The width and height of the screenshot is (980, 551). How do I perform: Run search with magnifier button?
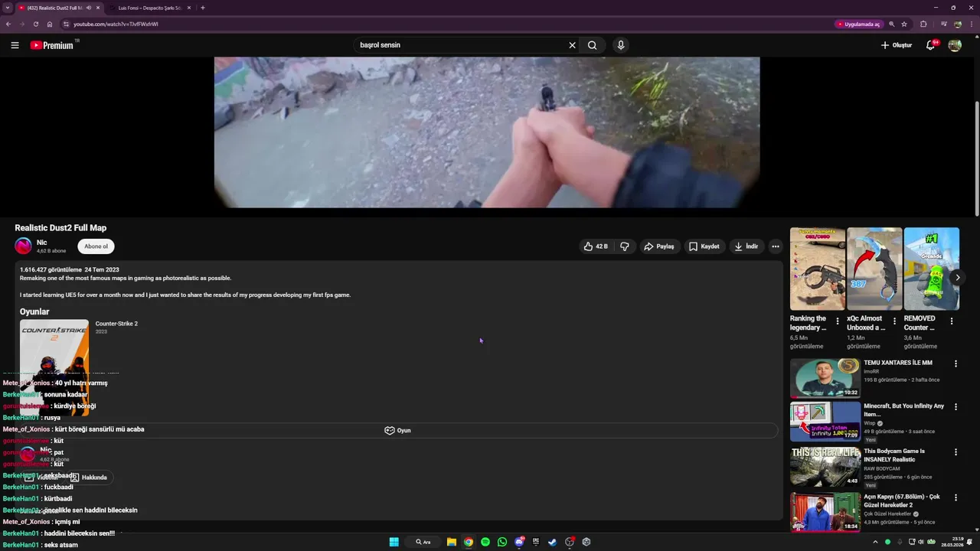coord(592,45)
